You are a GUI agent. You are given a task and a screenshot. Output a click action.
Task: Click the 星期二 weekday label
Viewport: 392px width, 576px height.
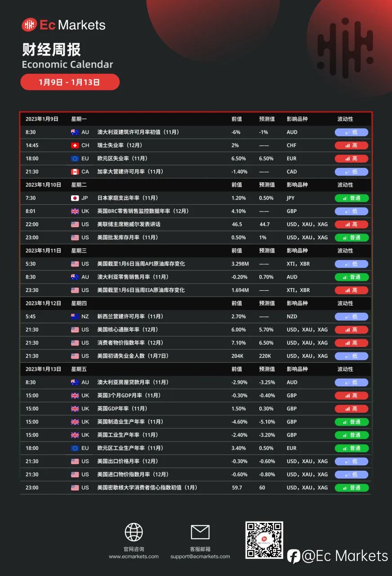(x=79, y=185)
